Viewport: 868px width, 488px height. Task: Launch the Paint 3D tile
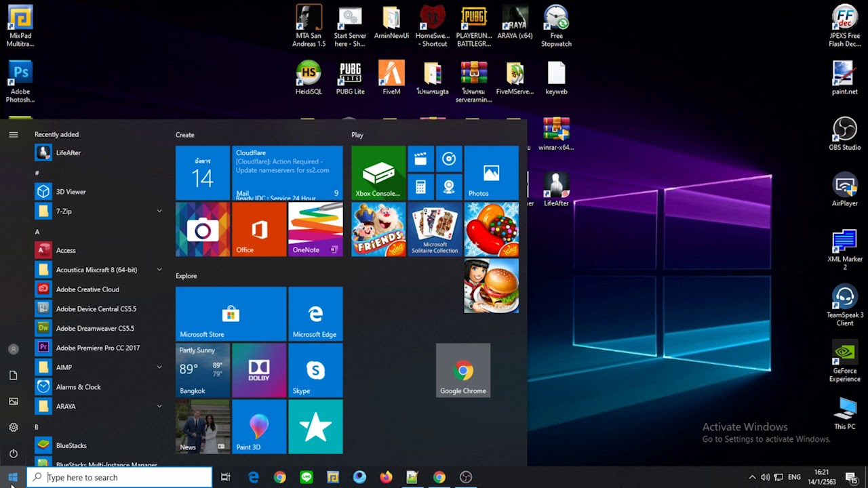(x=259, y=426)
